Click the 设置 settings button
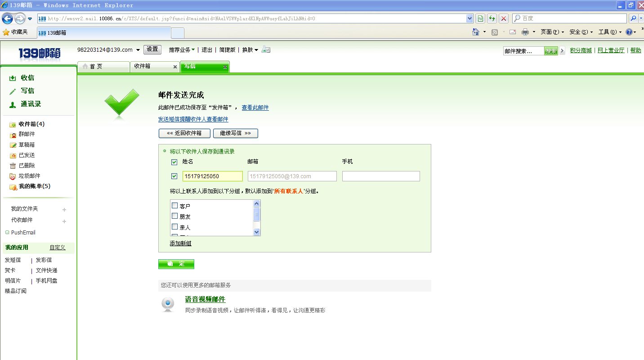The image size is (644, 360). point(152,49)
